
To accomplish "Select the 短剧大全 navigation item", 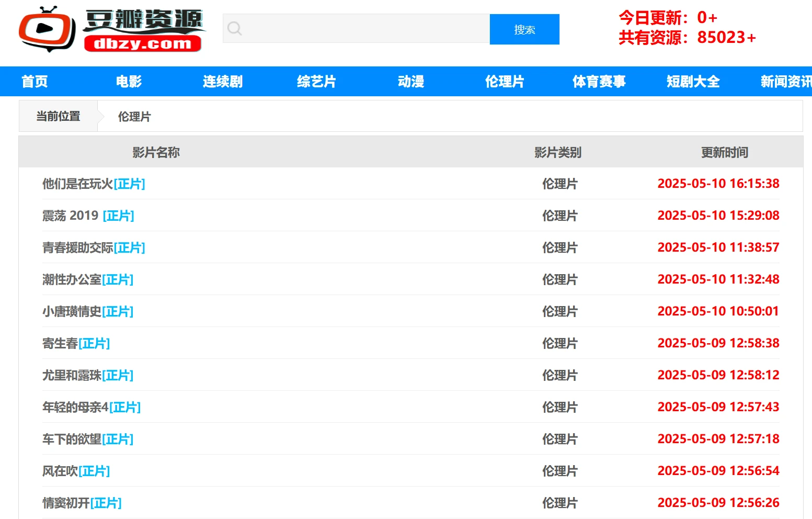I will click(x=693, y=82).
